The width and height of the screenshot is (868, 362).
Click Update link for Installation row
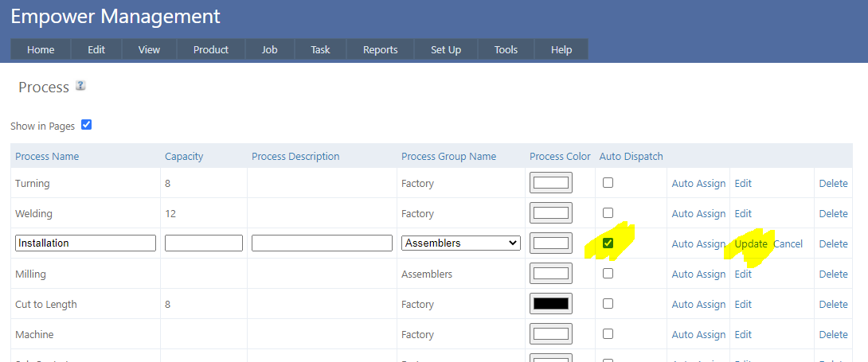click(751, 244)
